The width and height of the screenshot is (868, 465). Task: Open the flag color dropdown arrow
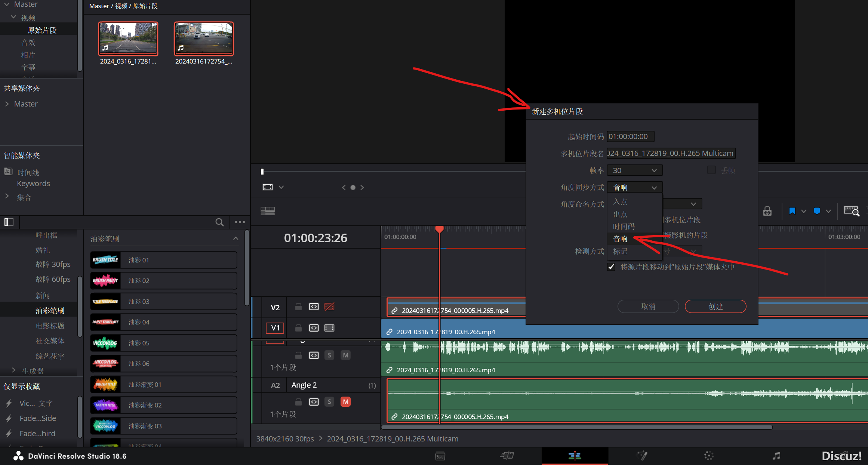804,211
